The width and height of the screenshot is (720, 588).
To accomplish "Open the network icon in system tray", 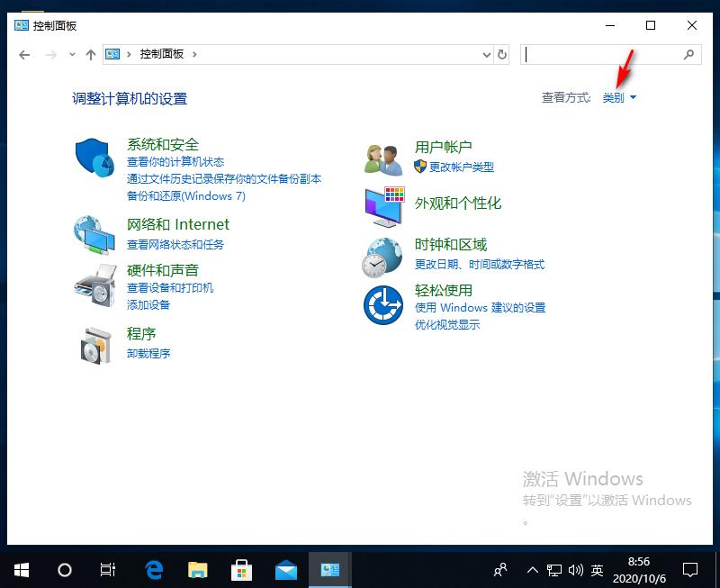I will [x=554, y=570].
